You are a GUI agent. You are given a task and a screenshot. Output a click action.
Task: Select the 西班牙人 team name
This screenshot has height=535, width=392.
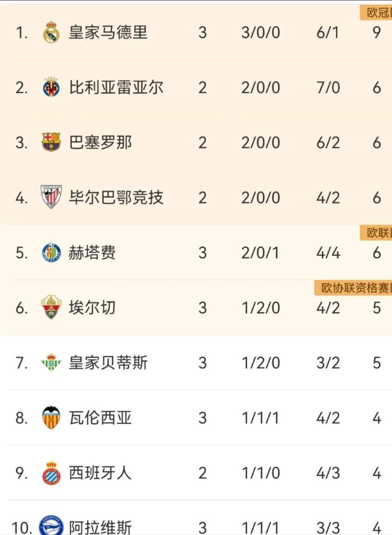(x=100, y=473)
